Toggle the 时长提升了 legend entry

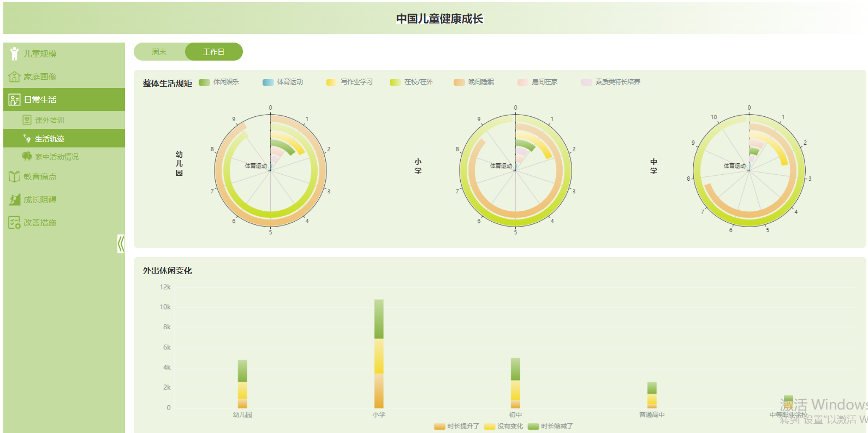pos(457,426)
